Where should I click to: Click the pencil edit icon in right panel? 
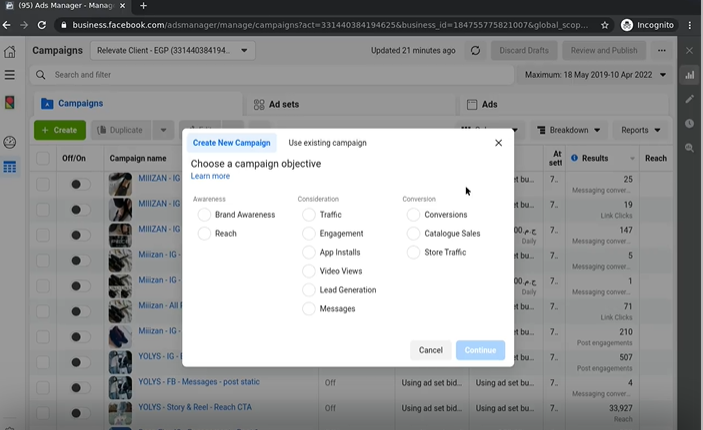(x=690, y=99)
